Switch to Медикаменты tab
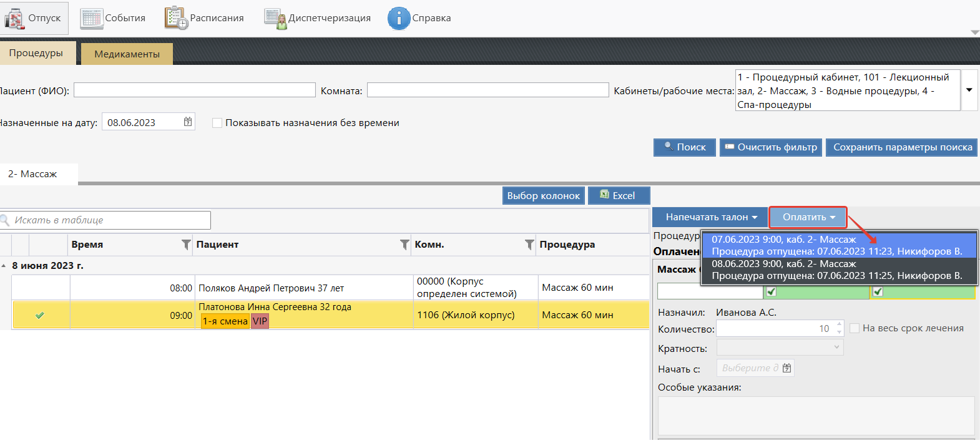 pos(127,54)
